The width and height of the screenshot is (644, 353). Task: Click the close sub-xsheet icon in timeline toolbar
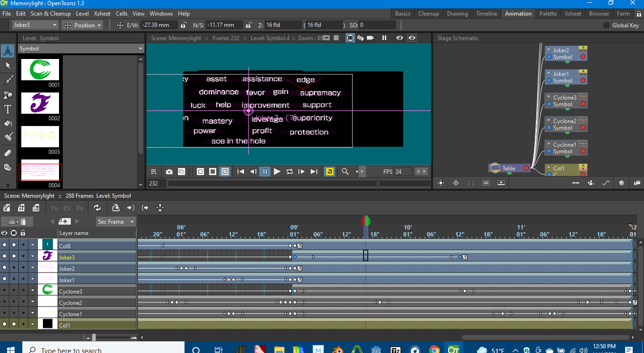pos(145,208)
